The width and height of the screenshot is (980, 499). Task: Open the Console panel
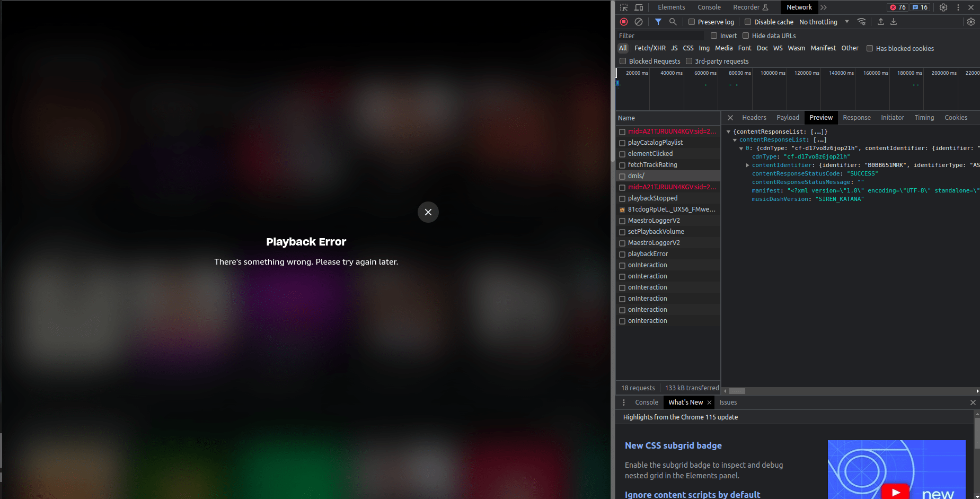(710, 7)
